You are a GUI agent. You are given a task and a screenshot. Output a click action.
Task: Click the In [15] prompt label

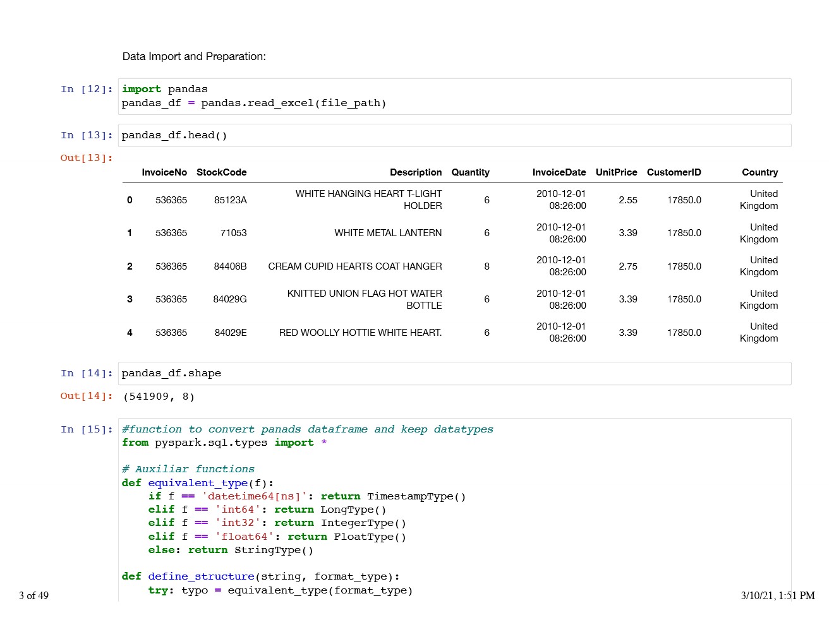click(x=87, y=430)
